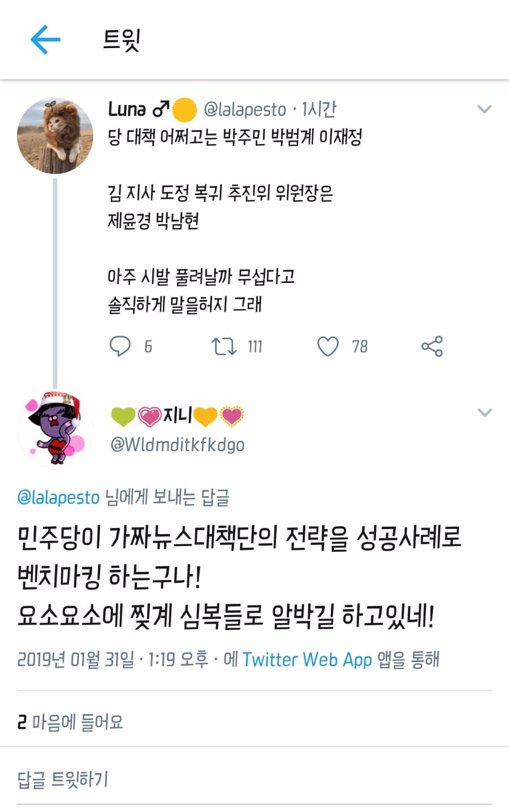Image resolution: width=509 pixels, height=812 pixels.
Task: Tap the 답글 트윗하기 reply field
Action: [x=63, y=780]
